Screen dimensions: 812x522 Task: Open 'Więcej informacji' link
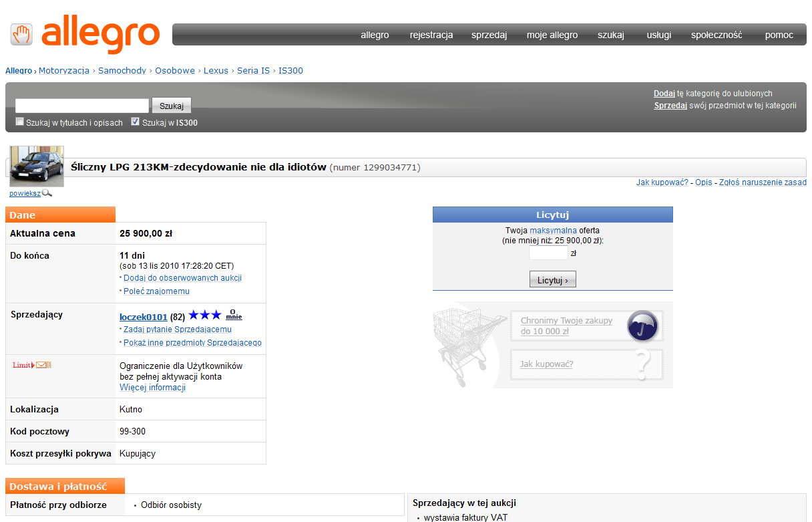(x=152, y=388)
